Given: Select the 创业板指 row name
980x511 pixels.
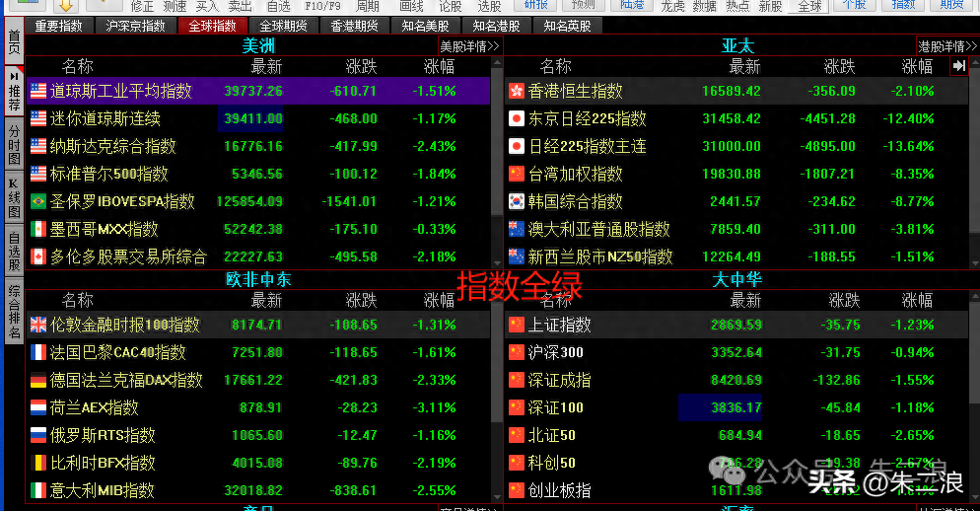Looking at the screenshot, I should pyautogui.click(x=559, y=490).
